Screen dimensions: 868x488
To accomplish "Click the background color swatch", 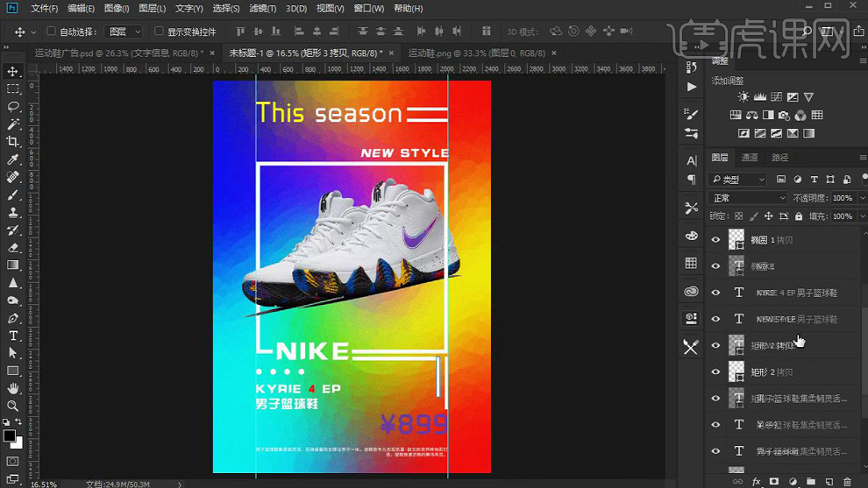I will tap(18, 443).
